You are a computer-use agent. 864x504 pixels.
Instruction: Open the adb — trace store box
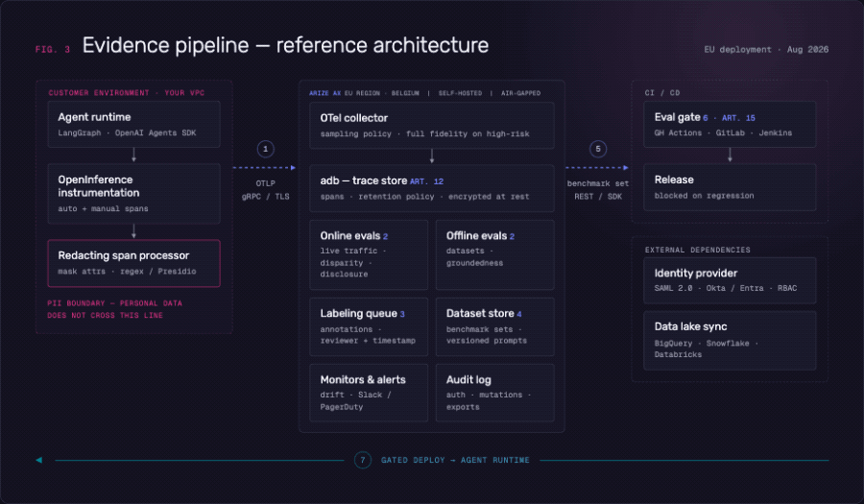pos(431,188)
